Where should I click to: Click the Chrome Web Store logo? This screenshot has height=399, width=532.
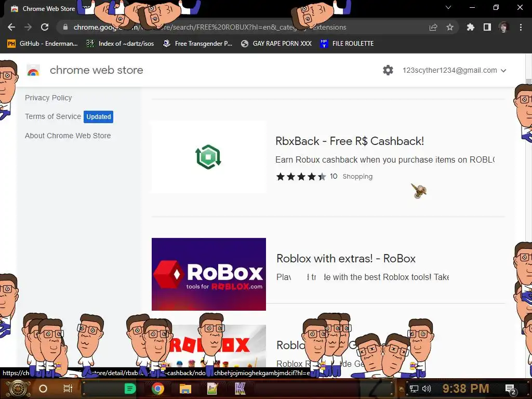pyautogui.click(x=33, y=70)
